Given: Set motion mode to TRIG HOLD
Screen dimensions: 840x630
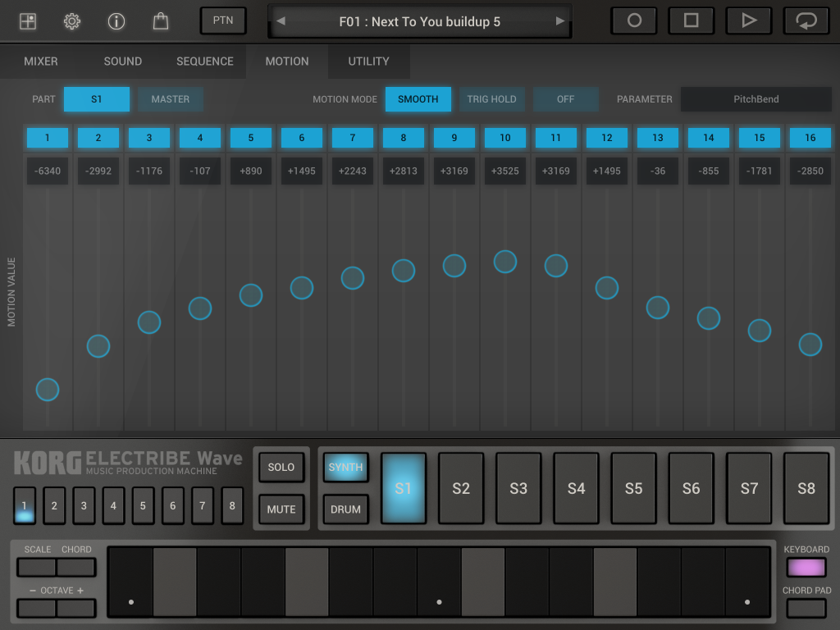Looking at the screenshot, I should pyautogui.click(x=491, y=99).
